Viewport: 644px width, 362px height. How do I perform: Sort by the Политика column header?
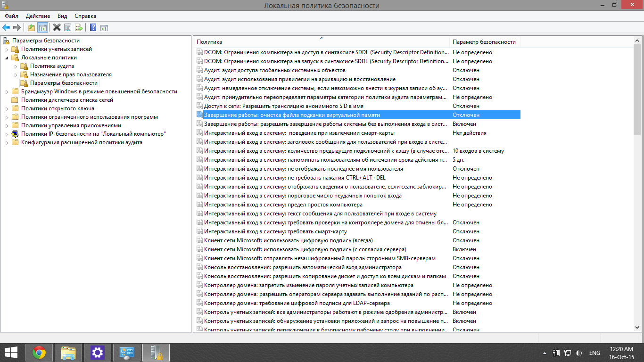point(321,42)
